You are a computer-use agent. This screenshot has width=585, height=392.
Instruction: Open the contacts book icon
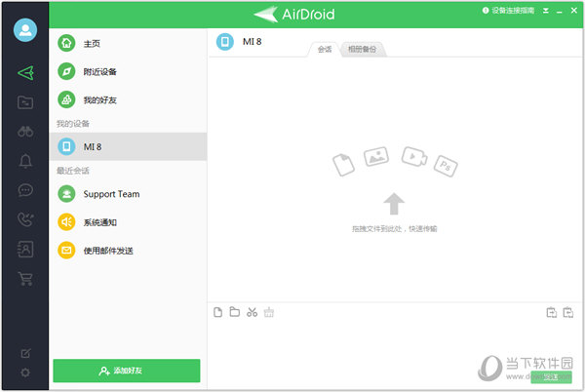[x=25, y=250]
